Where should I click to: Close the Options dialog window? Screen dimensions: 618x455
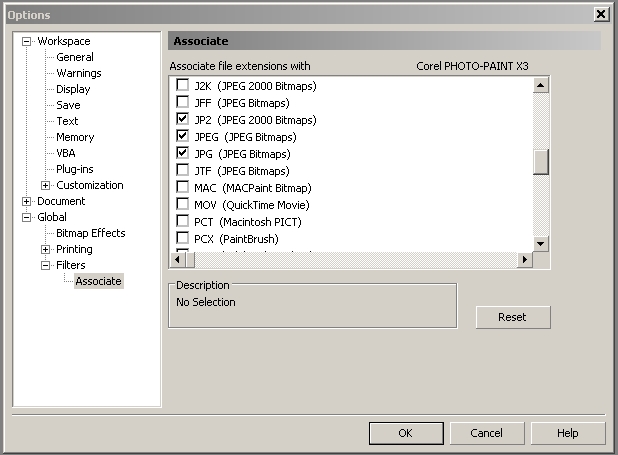601,14
